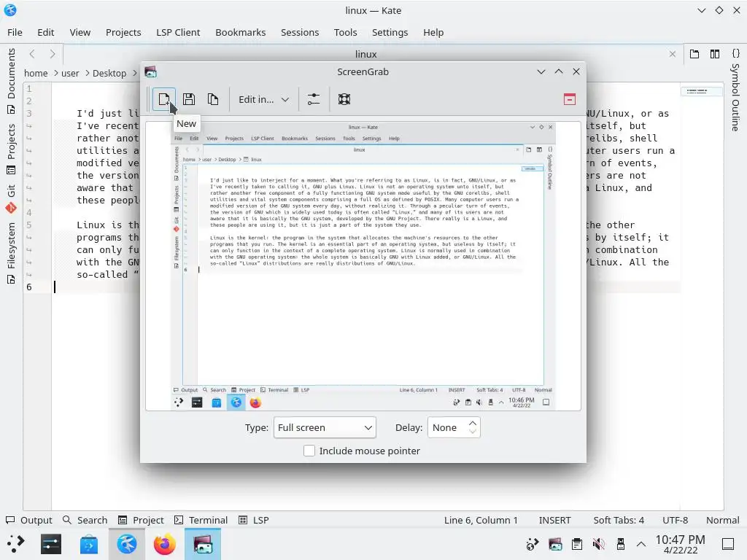Close the linux tab
This screenshot has width=747, height=560.
coord(672,54)
